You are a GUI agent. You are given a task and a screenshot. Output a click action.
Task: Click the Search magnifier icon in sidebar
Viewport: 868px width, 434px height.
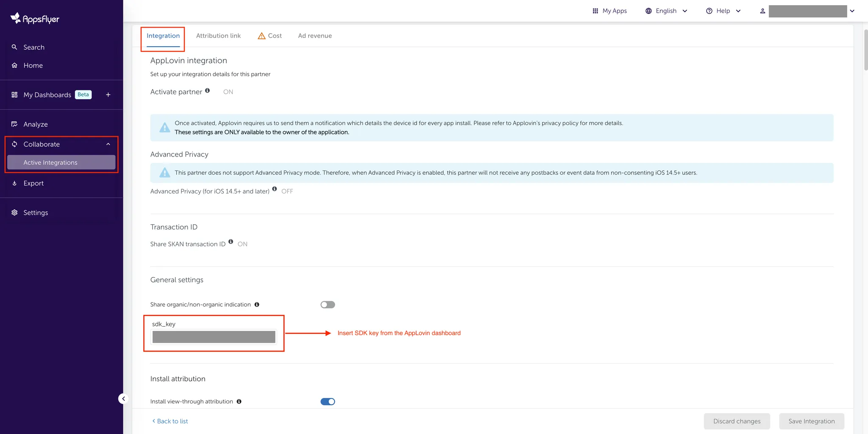point(14,47)
